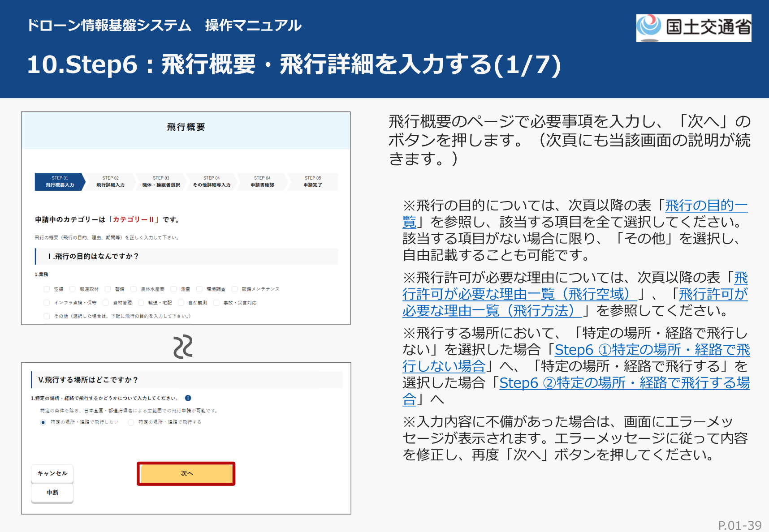Switch to その他詳細等入力 step tab
Viewport: 769px width, 532px height.
212,182
